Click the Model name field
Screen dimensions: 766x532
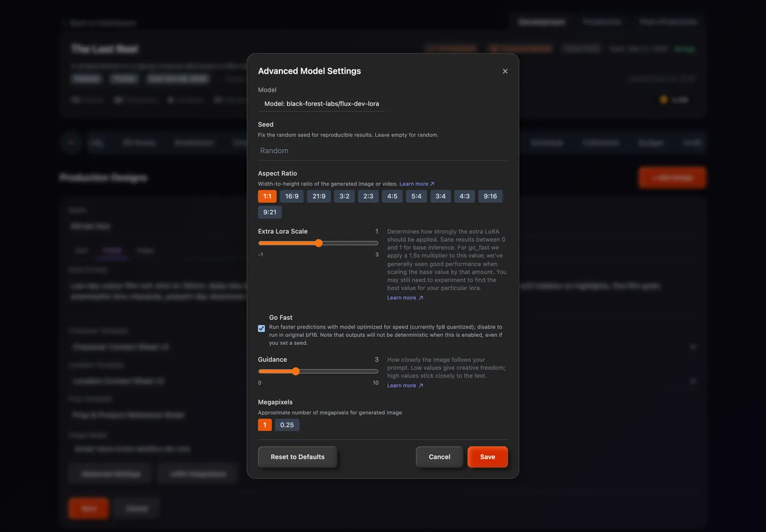point(322,104)
